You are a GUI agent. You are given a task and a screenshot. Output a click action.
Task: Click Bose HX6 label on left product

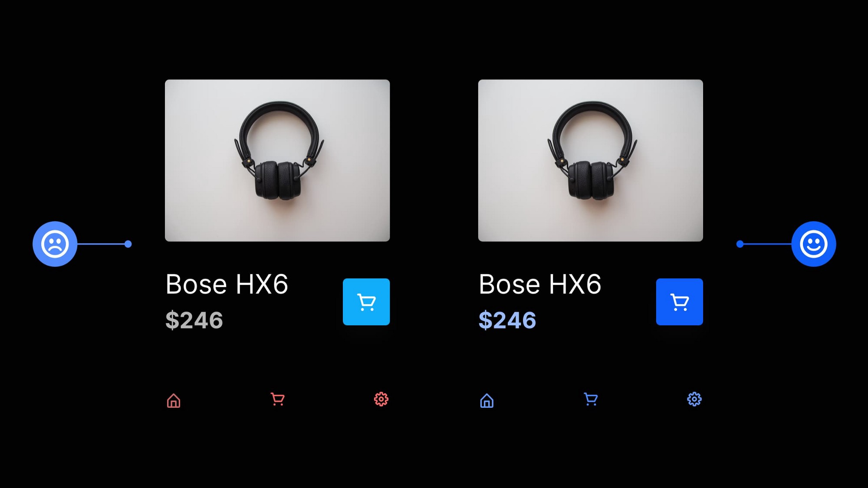pyautogui.click(x=227, y=284)
